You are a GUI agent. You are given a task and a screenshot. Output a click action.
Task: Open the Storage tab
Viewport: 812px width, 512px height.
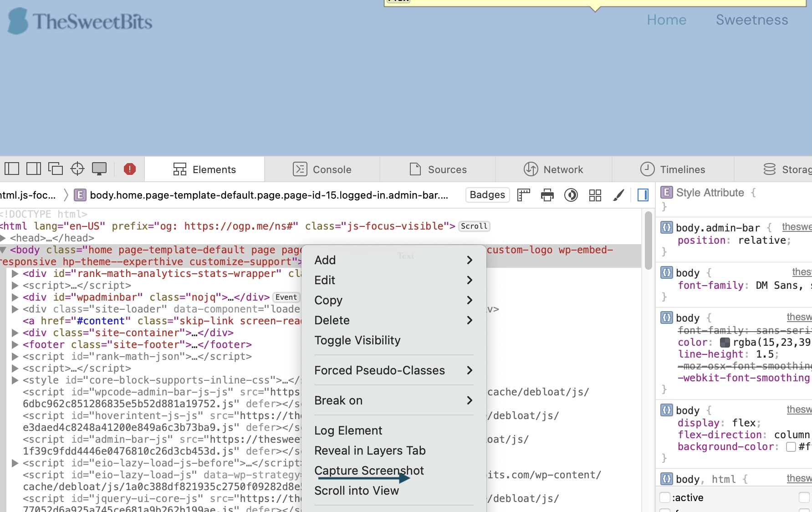pos(787,169)
